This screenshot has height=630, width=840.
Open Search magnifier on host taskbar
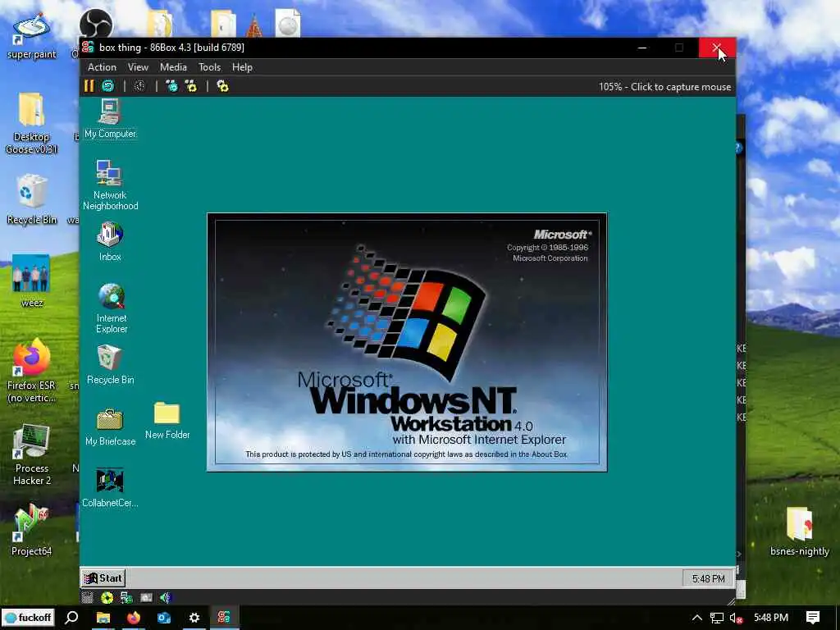click(x=72, y=618)
